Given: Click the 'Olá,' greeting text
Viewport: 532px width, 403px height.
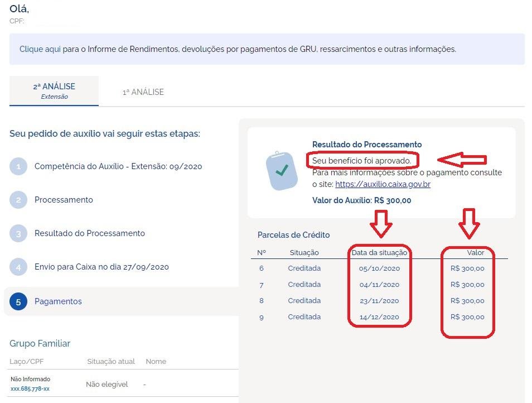Looking at the screenshot, I should click(x=19, y=9).
